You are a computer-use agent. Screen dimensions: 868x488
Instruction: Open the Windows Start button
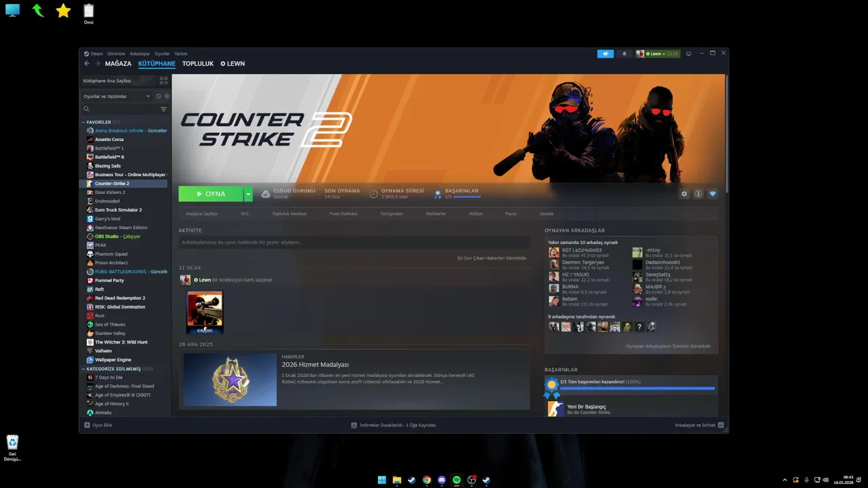[382, 480]
